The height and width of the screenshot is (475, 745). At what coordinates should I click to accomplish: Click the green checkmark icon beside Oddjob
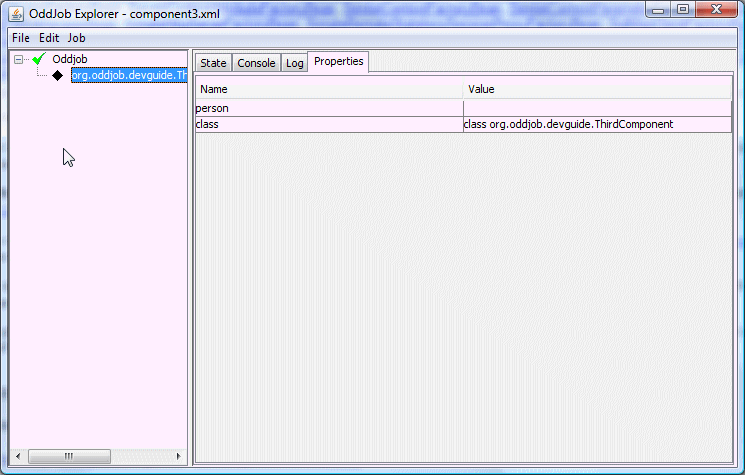tap(40, 59)
